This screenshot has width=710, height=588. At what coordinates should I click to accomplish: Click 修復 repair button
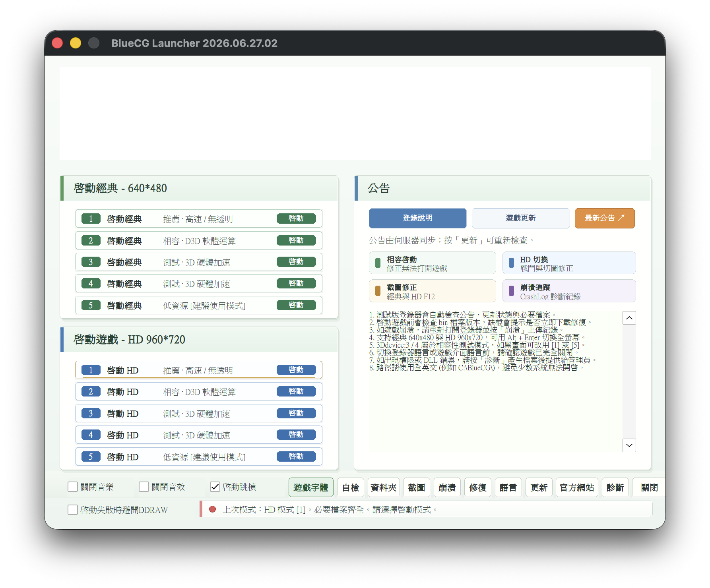click(478, 487)
